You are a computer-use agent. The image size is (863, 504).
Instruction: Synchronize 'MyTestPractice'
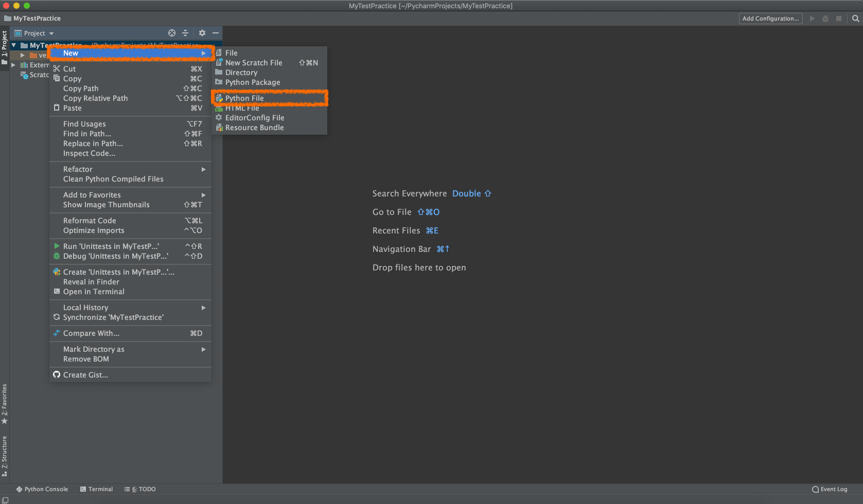[x=130, y=317]
